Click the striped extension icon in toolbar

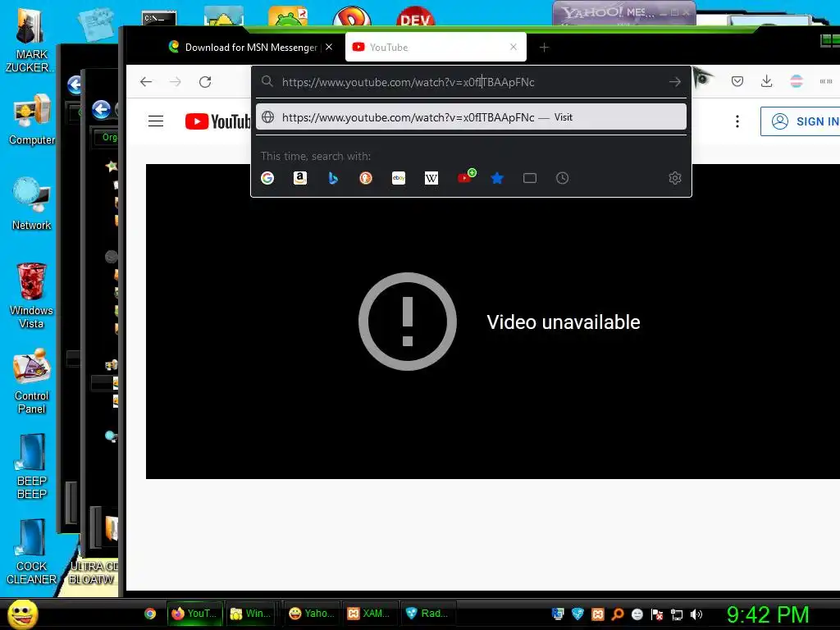(797, 81)
